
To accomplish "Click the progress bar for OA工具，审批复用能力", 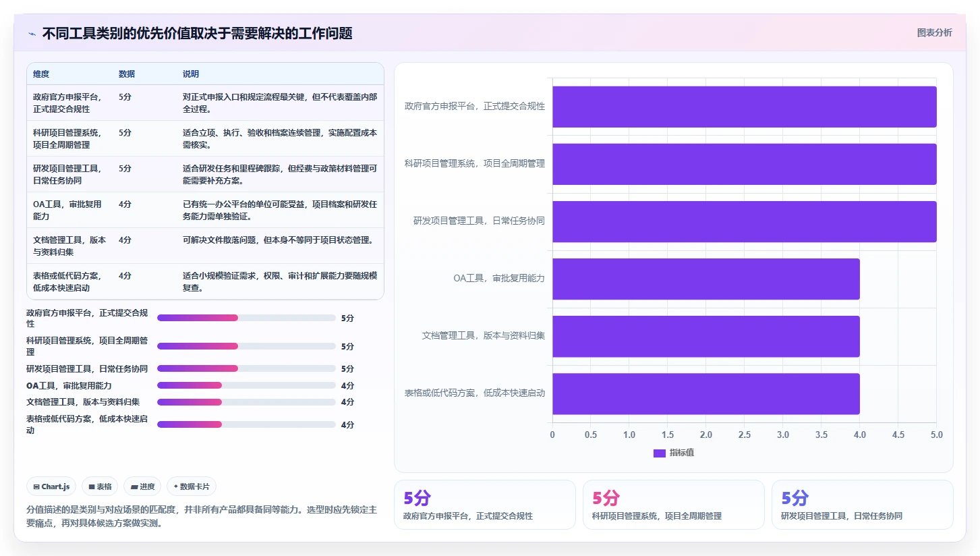I will [x=246, y=385].
